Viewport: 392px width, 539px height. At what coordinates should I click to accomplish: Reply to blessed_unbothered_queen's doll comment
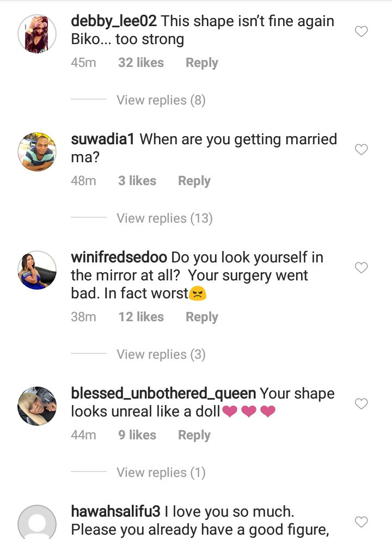coord(194,435)
